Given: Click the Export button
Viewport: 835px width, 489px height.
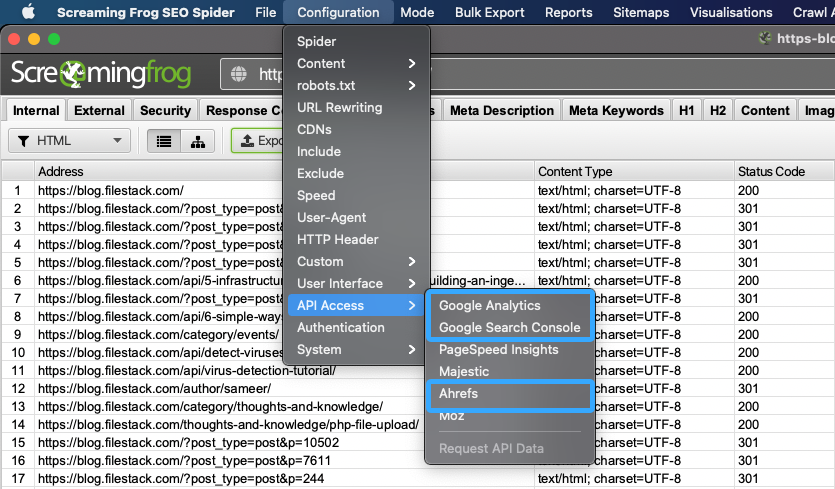Looking at the screenshot, I should pos(258,141).
